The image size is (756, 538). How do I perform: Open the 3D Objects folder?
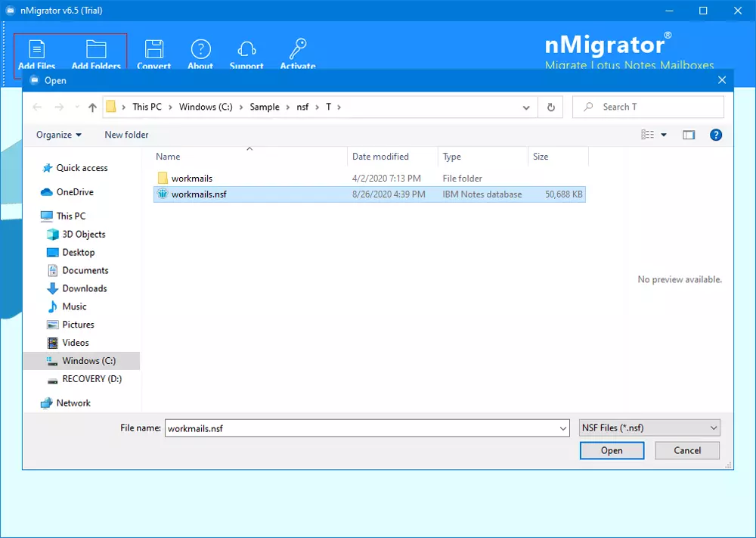click(83, 235)
